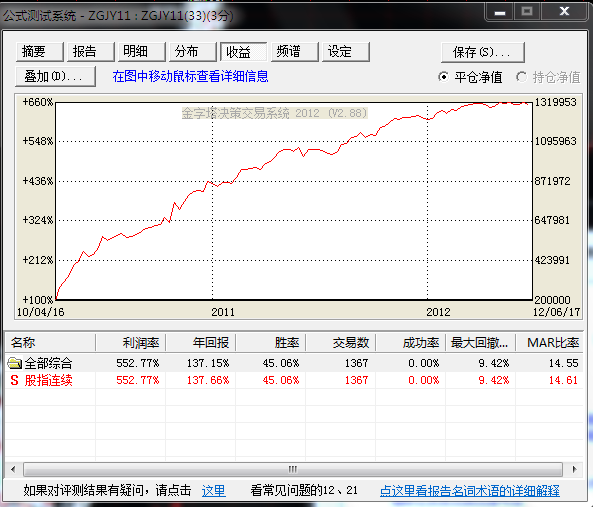Open the 摘要 summary tab

pos(40,51)
